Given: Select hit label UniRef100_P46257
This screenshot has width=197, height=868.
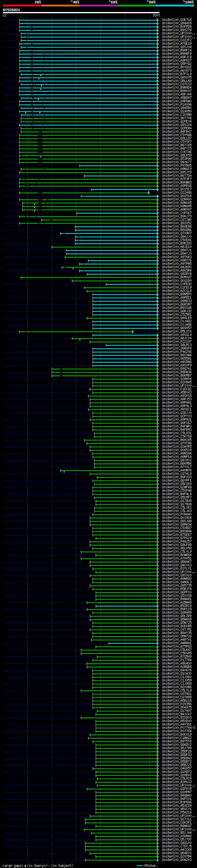Looking at the screenshot, I should click(x=177, y=542).
